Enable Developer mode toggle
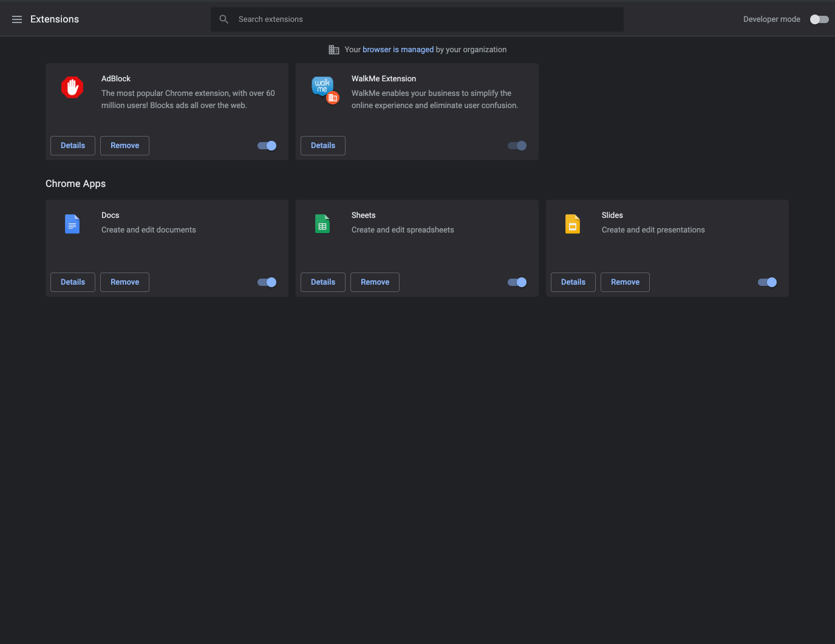Viewport: 835px width, 644px height. (x=819, y=19)
